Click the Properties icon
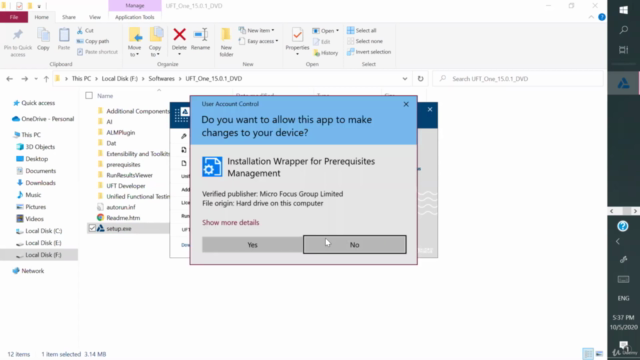Viewport: 640px width, 360px height. (297, 35)
